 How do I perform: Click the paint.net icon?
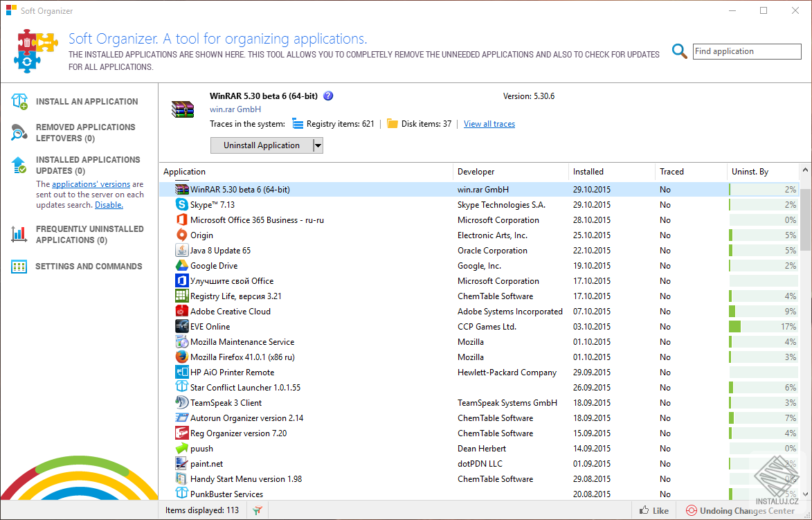point(181,463)
